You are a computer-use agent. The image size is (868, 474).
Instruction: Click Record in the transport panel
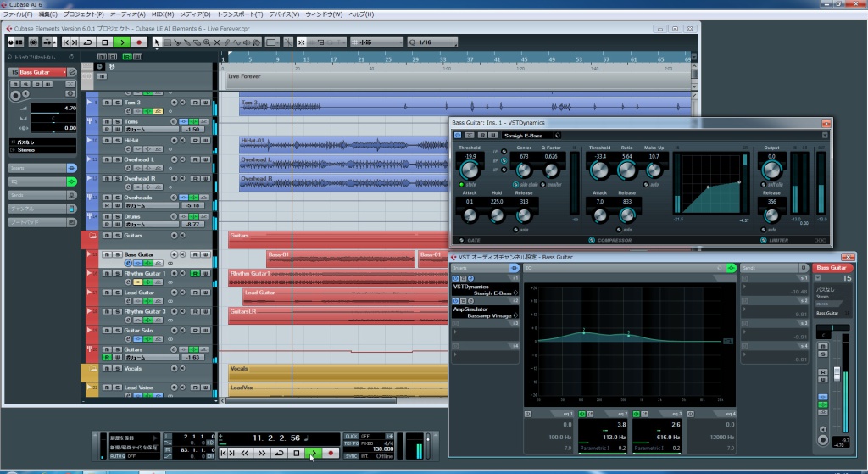tap(331, 453)
